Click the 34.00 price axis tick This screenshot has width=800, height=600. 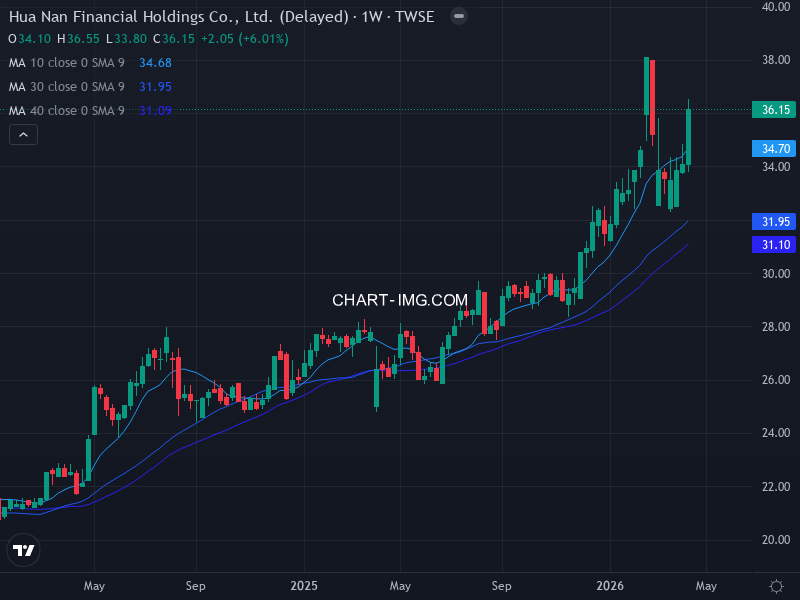point(776,167)
